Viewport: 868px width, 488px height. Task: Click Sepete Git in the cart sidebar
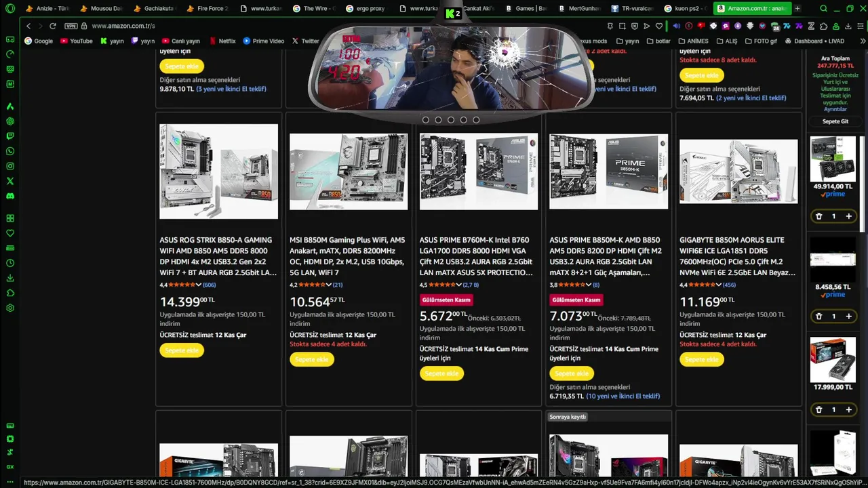click(x=835, y=121)
